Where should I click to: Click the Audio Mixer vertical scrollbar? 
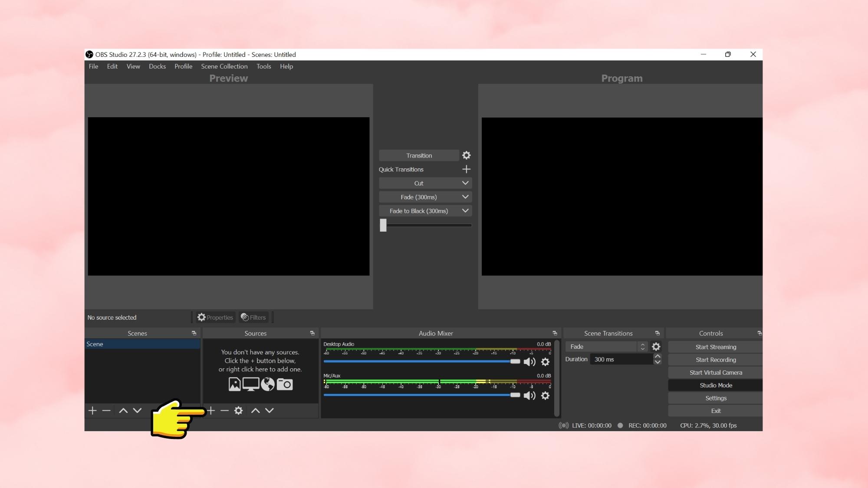557,378
